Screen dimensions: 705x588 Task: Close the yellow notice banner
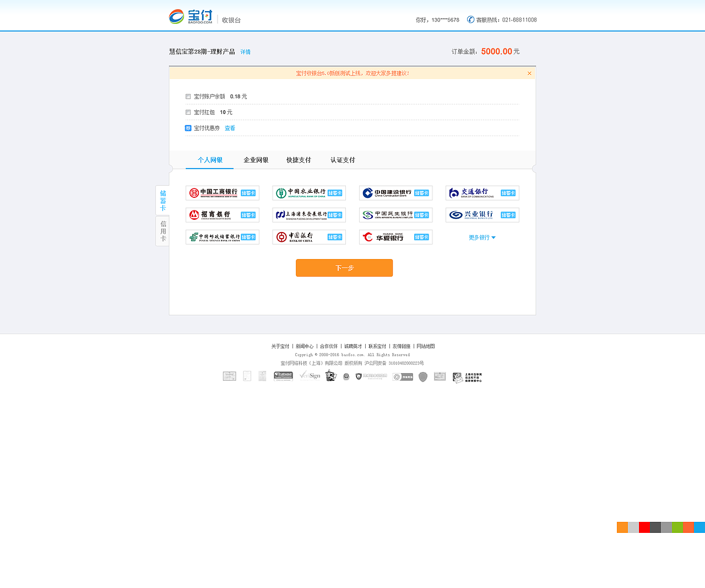pos(529,73)
